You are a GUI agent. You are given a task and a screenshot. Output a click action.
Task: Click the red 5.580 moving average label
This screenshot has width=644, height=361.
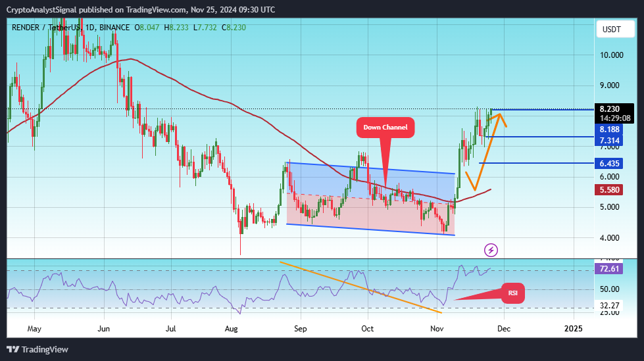(609, 190)
